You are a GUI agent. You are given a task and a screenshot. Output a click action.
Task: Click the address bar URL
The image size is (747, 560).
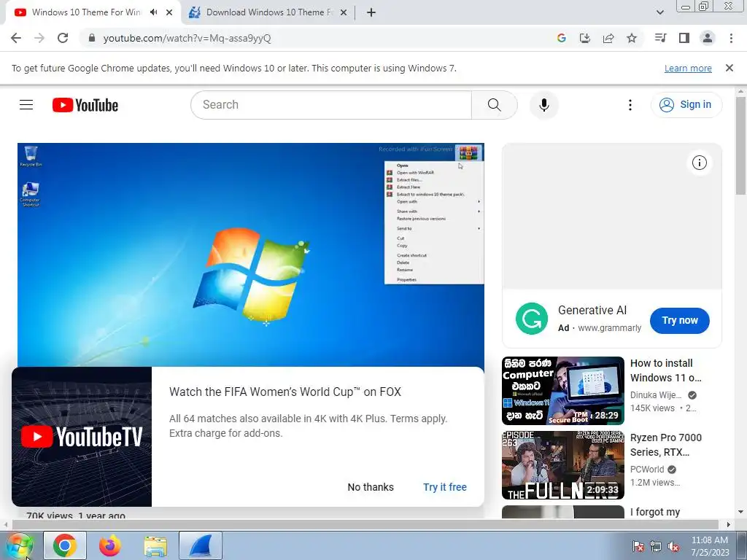(x=187, y=38)
